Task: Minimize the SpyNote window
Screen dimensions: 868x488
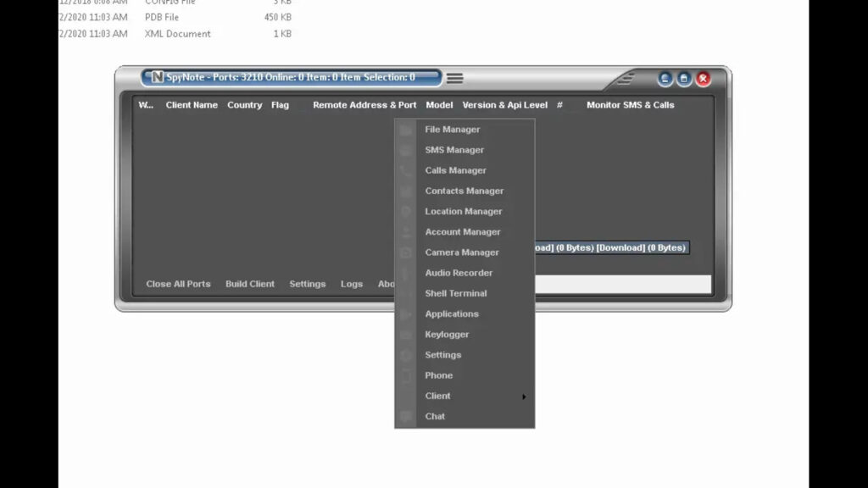Action: (x=665, y=79)
